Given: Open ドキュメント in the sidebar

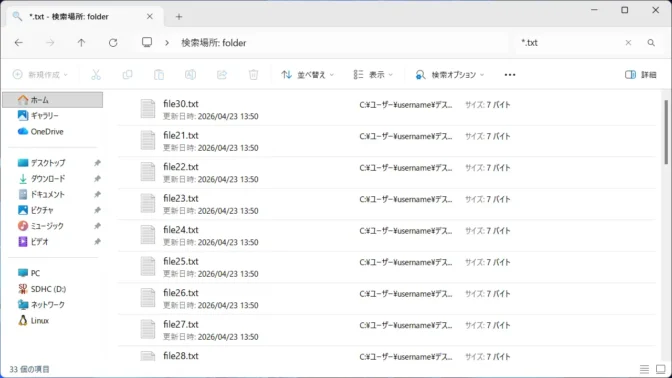Looking at the screenshot, I should [x=48, y=195].
